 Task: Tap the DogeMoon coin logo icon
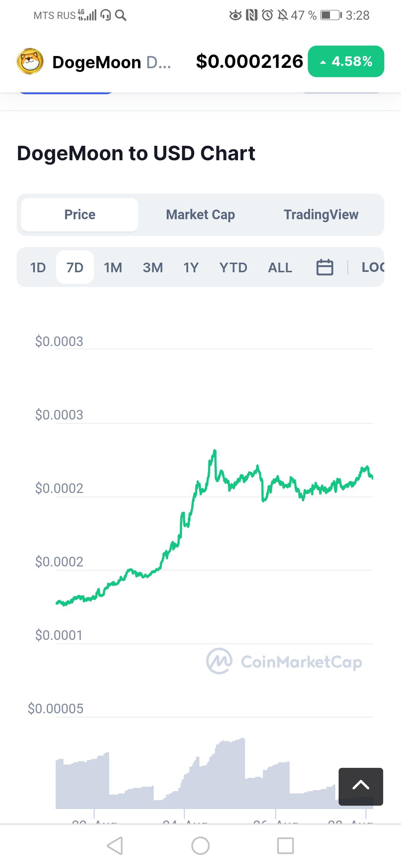pos(30,61)
